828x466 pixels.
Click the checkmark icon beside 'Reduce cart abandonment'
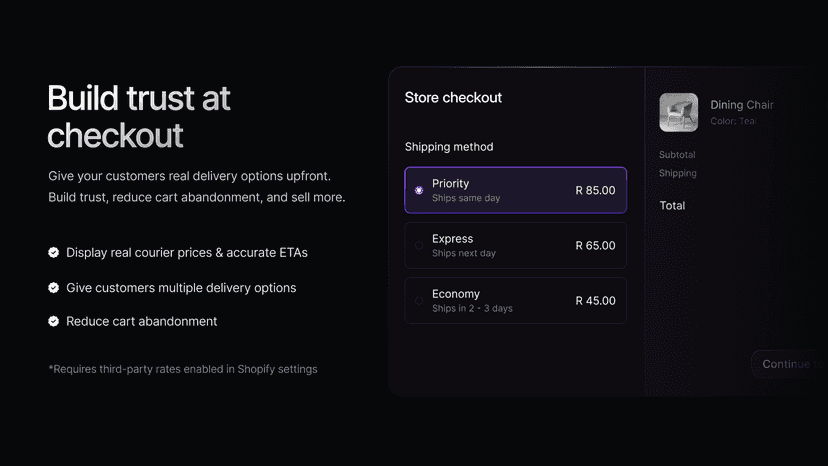[53, 321]
